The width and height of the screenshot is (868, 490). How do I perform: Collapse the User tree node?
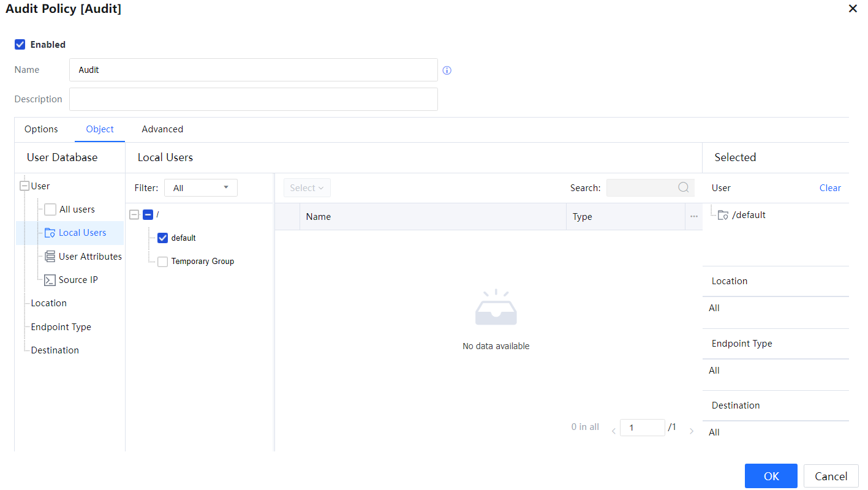[25, 186]
